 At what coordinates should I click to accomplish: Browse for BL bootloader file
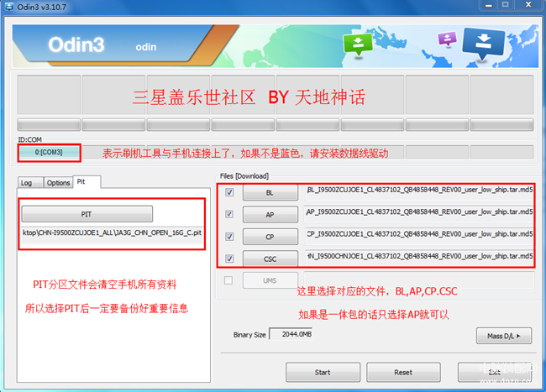point(270,192)
